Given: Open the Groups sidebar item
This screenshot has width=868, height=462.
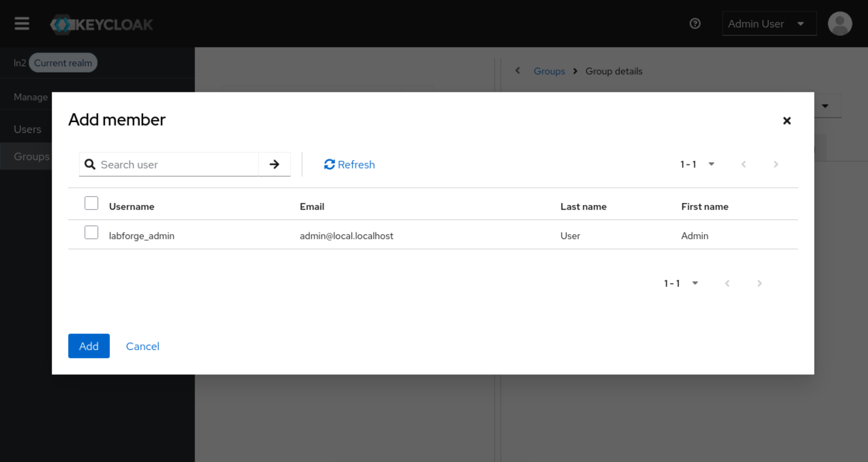Looking at the screenshot, I should 31,156.
